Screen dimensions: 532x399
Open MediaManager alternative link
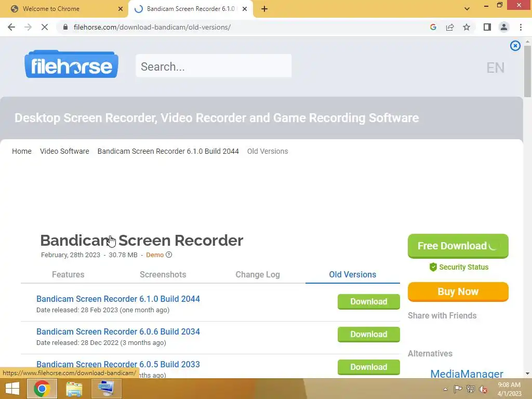pos(467,374)
